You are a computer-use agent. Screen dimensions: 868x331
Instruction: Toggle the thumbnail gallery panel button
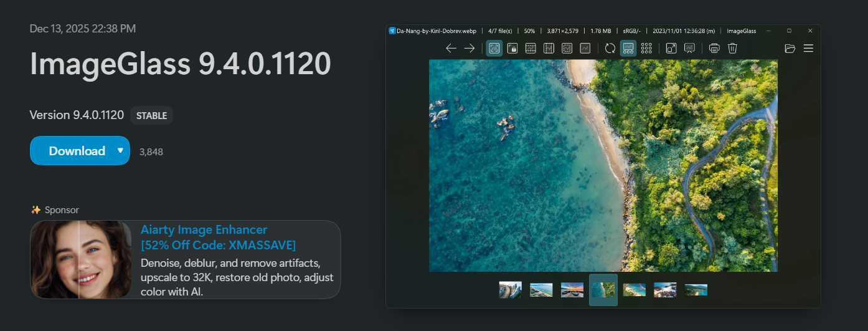pyautogui.click(x=628, y=48)
